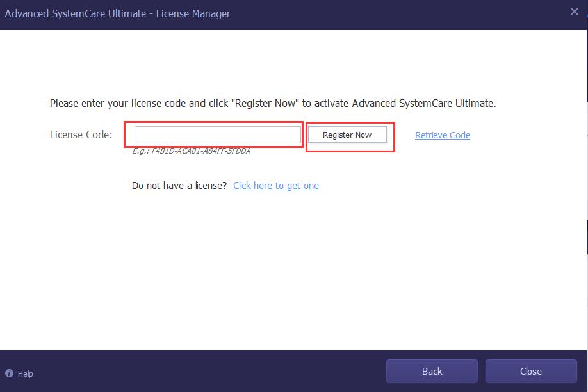Click the Register Now button
This screenshot has width=588, height=392.
tap(347, 135)
